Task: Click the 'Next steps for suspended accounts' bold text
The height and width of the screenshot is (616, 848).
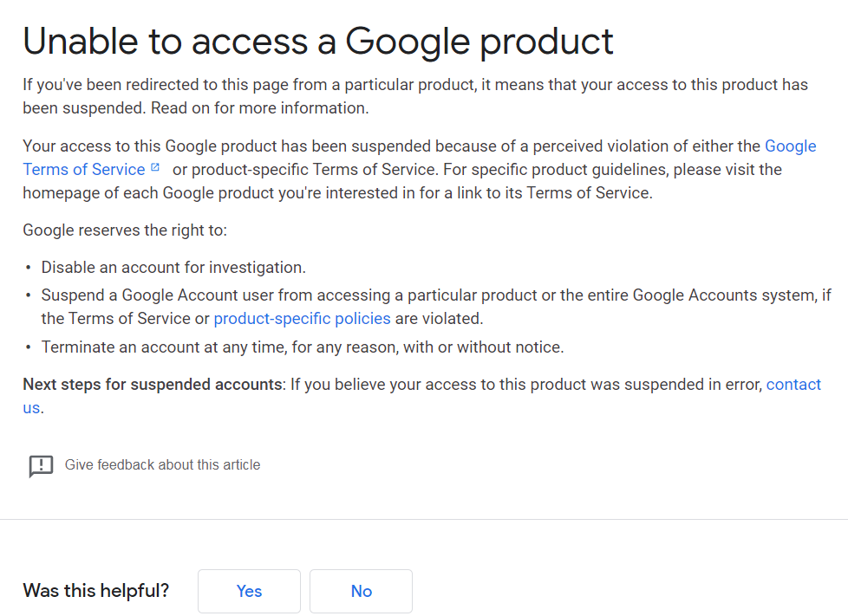Action: [153, 384]
